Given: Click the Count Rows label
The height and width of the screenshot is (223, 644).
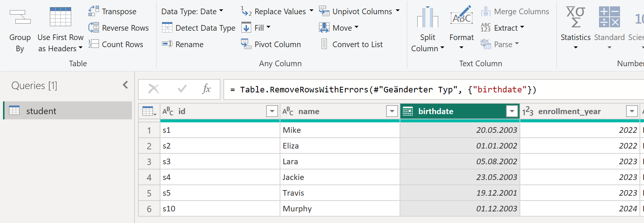Looking at the screenshot, I should [x=123, y=45].
